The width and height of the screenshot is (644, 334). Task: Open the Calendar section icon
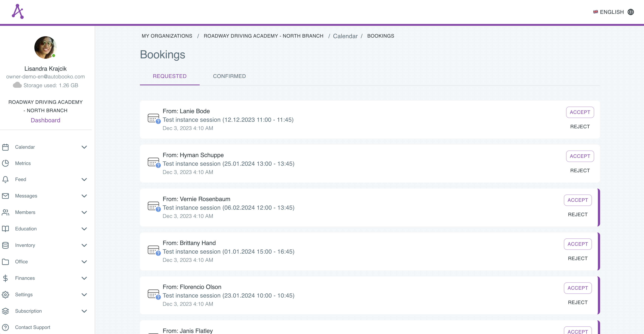[5, 147]
